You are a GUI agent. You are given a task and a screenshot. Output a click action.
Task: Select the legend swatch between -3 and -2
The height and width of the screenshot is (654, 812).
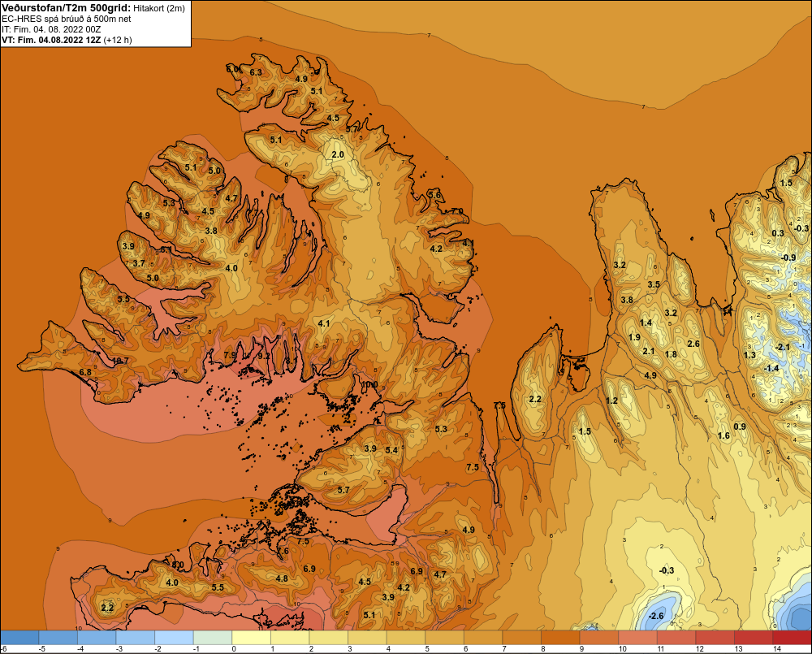(136, 638)
